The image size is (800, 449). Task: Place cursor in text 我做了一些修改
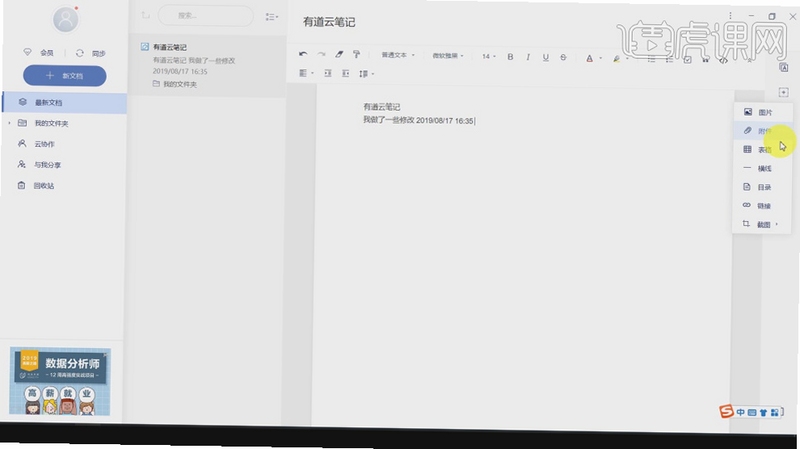point(389,120)
